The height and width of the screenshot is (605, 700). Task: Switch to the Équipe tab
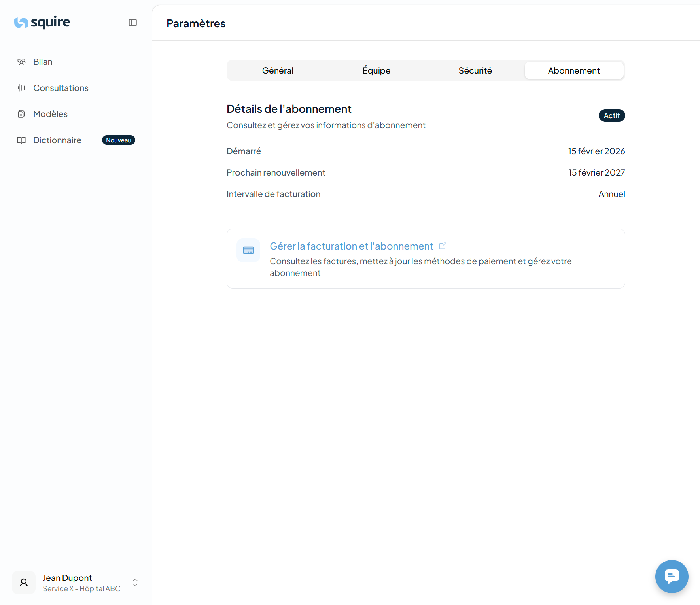pos(376,70)
